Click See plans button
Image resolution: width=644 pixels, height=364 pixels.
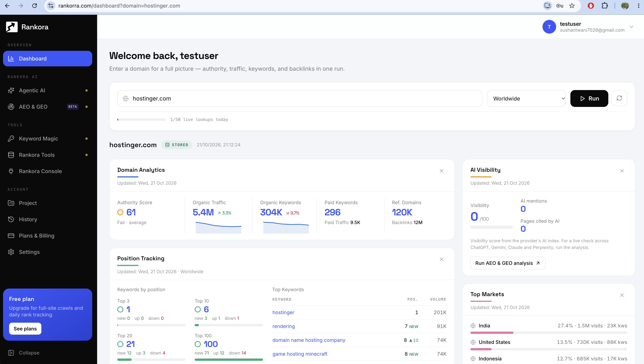(x=25, y=329)
